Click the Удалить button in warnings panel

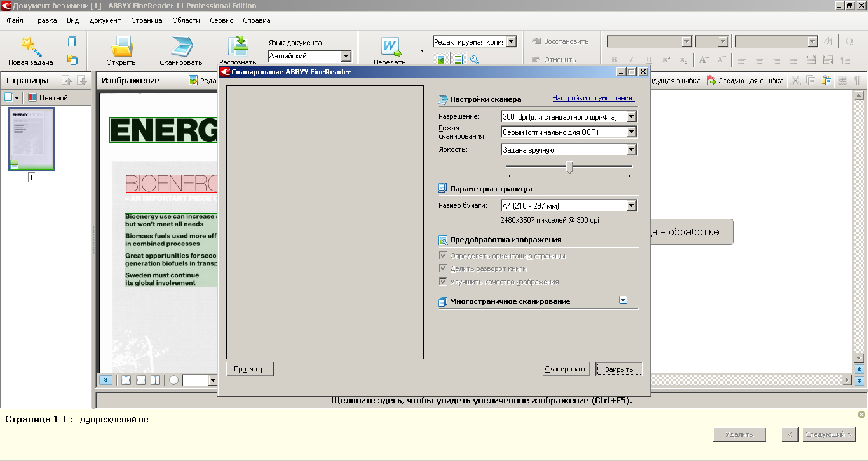739,434
